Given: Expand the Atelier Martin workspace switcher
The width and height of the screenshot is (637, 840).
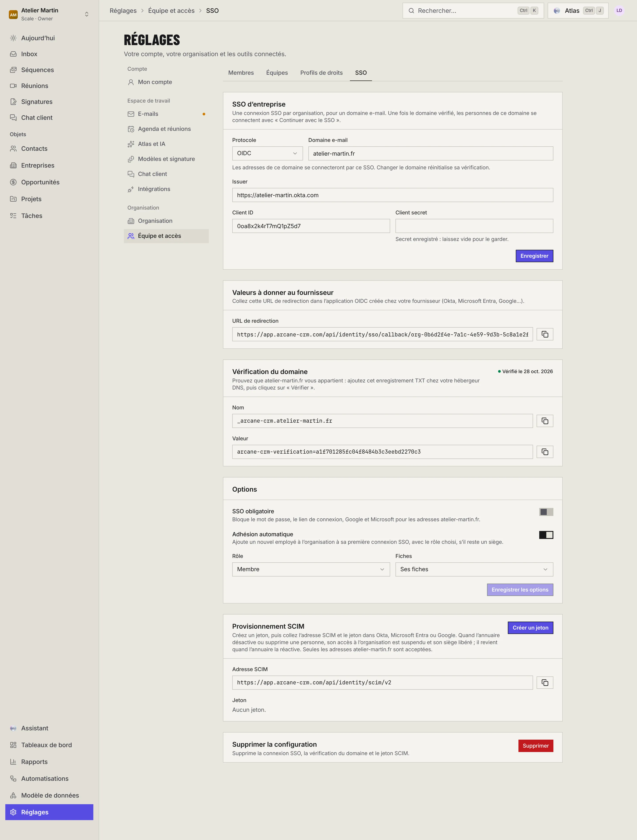Looking at the screenshot, I should tap(49, 14).
